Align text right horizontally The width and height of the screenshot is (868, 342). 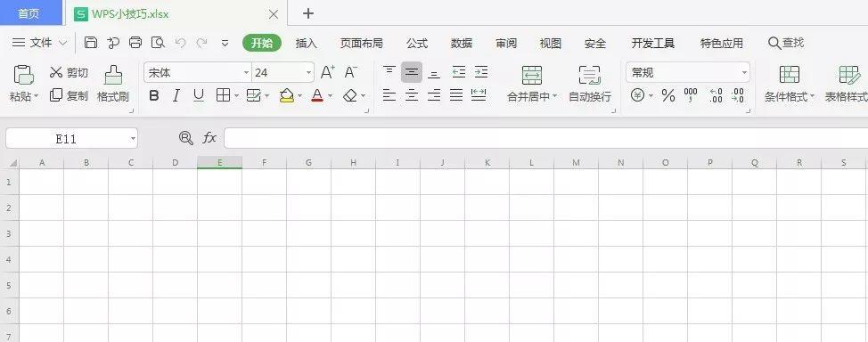coord(435,95)
